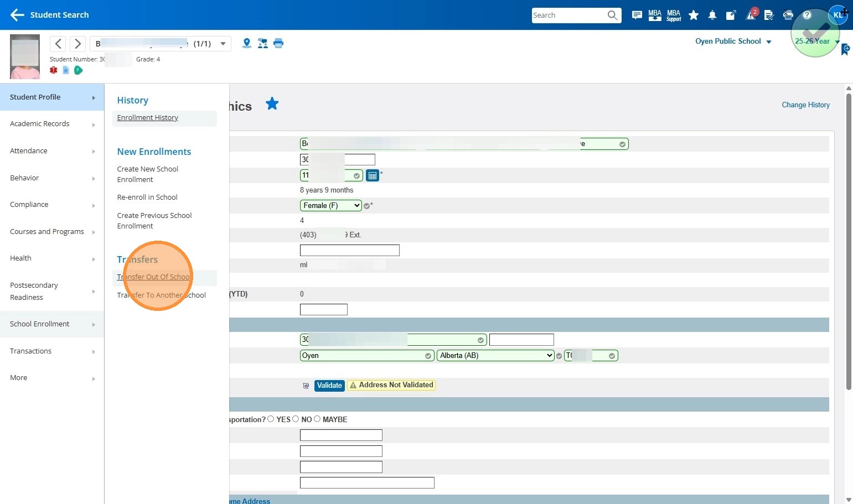The image size is (853, 504).
Task: Open the Attendance menu
Action: pos(52,151)
